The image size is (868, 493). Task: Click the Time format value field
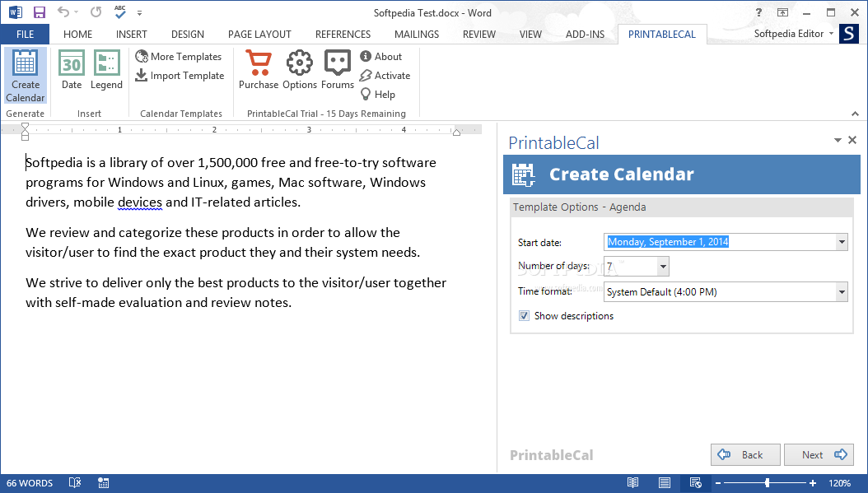coord(720,291)
